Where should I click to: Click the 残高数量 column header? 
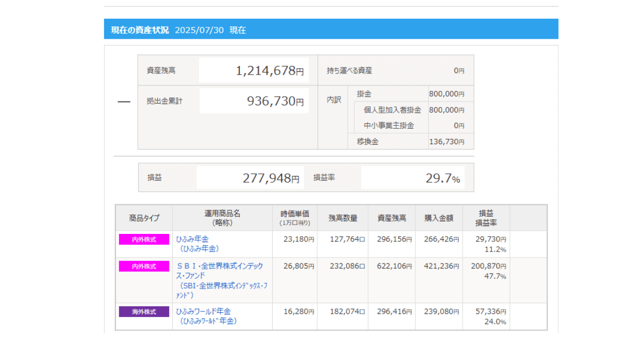(x=343, y=218)
